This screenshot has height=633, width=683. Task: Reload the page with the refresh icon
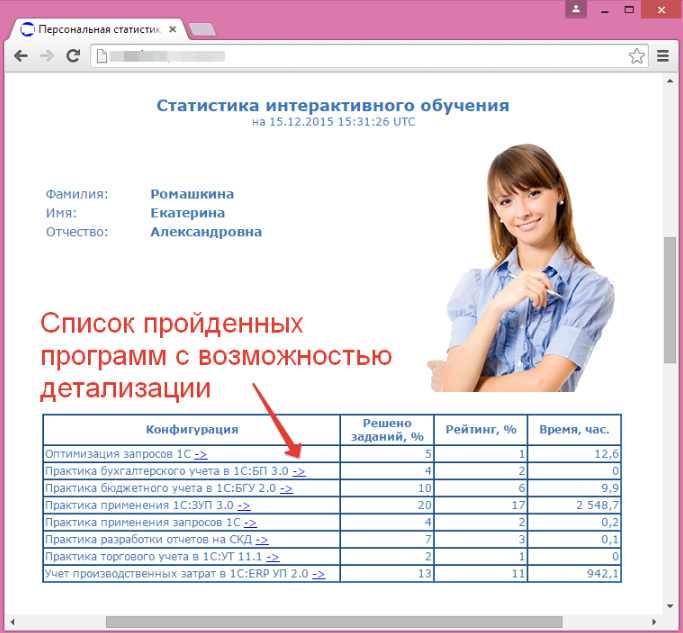(x=73, y=56)
